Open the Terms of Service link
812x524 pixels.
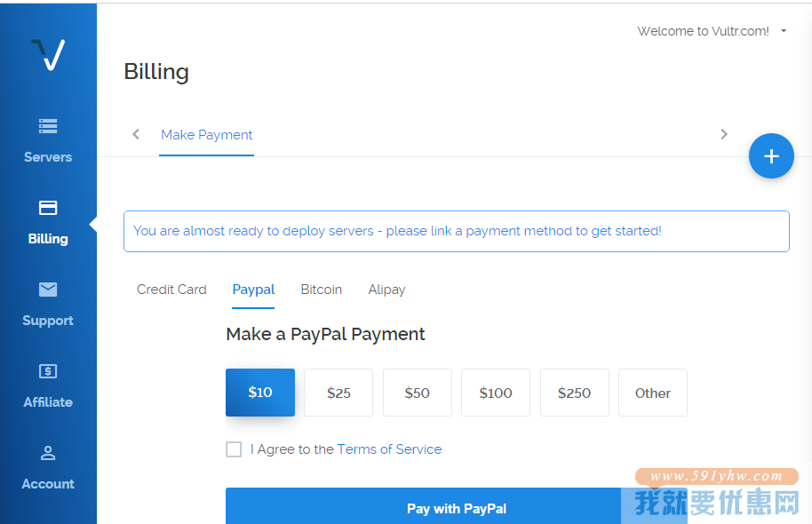point(389,449)
